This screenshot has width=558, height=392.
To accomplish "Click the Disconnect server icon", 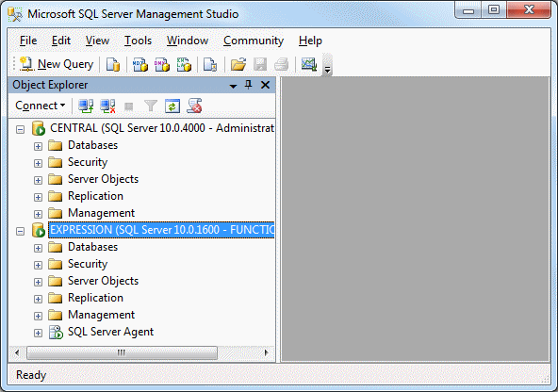I will [107, 106].
